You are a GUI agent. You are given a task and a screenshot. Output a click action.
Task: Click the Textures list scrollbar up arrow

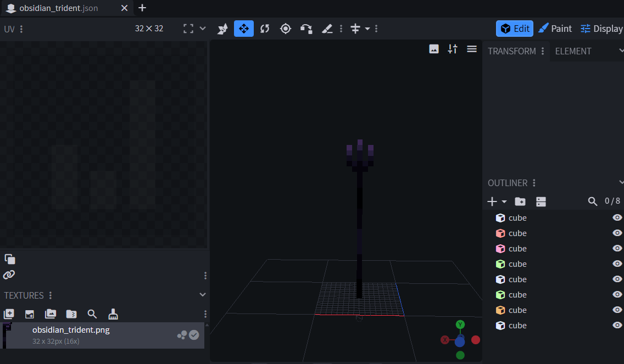(x=207, y=326)
